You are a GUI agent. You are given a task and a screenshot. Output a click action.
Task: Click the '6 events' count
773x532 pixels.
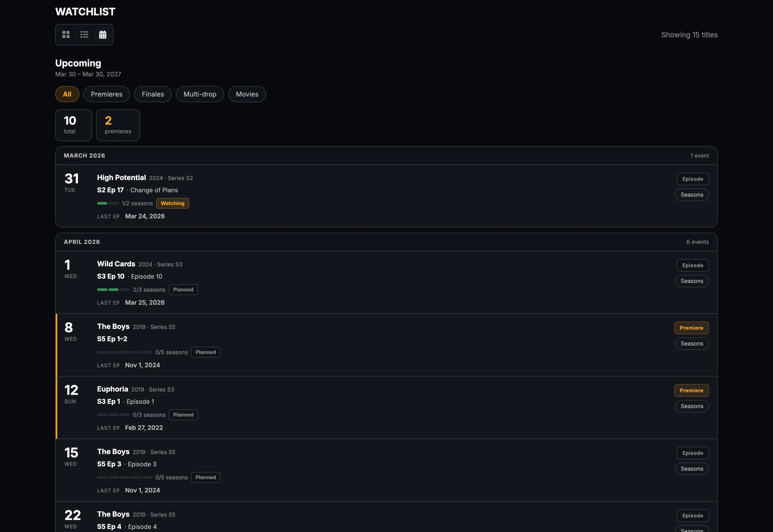[x=698, y=242]
